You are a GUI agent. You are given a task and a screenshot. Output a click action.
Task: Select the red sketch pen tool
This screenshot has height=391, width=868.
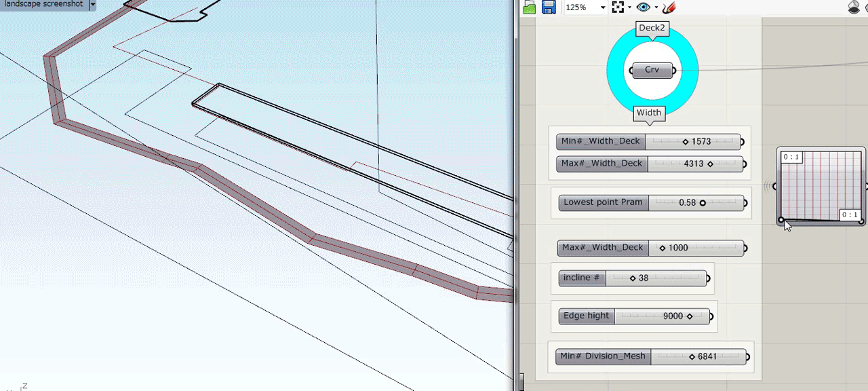[669, 7]
